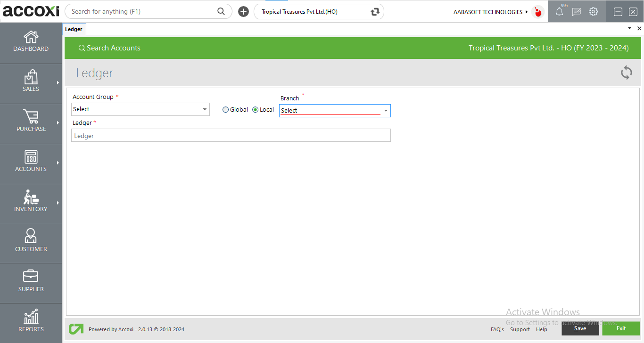Open the Dashboard home icon
The width and height of the screenshot is (644, 343).
click(x=31, y=37)
